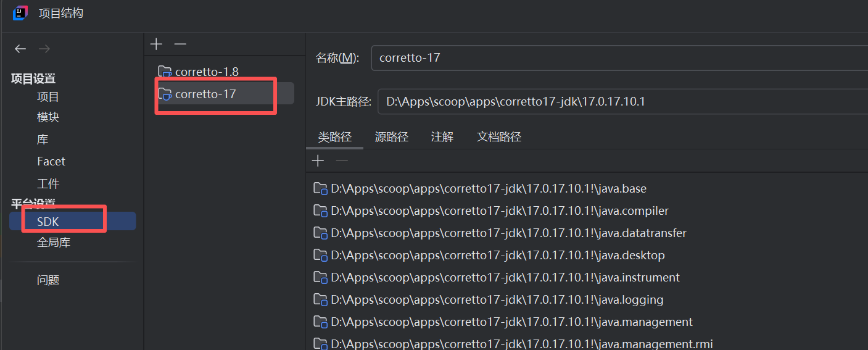Viewport: 868px width, 350px height.
Task: Click the JDK主路径 label
Action: (x=343, y=101)
